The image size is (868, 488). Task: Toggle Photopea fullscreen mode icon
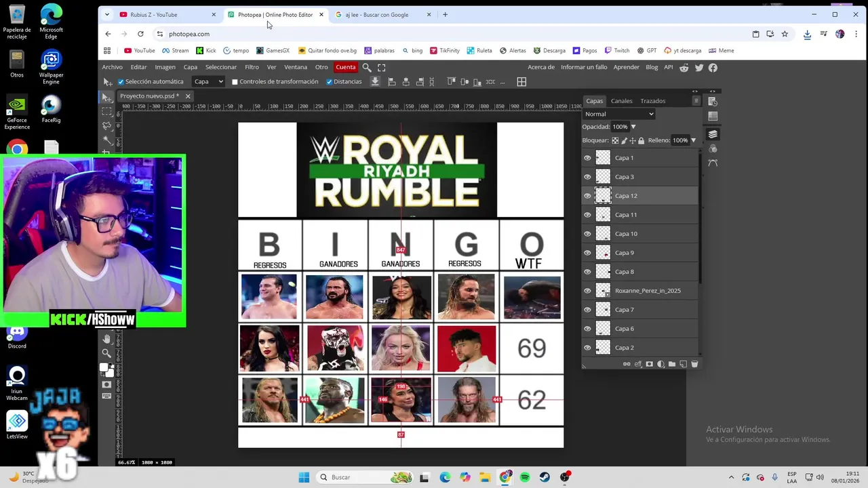(382, 67)
